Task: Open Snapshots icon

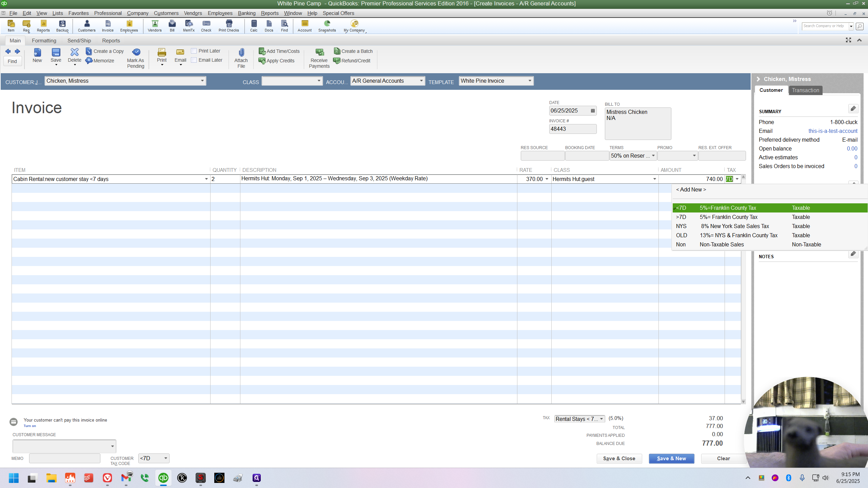Action: tap(327, 26)
